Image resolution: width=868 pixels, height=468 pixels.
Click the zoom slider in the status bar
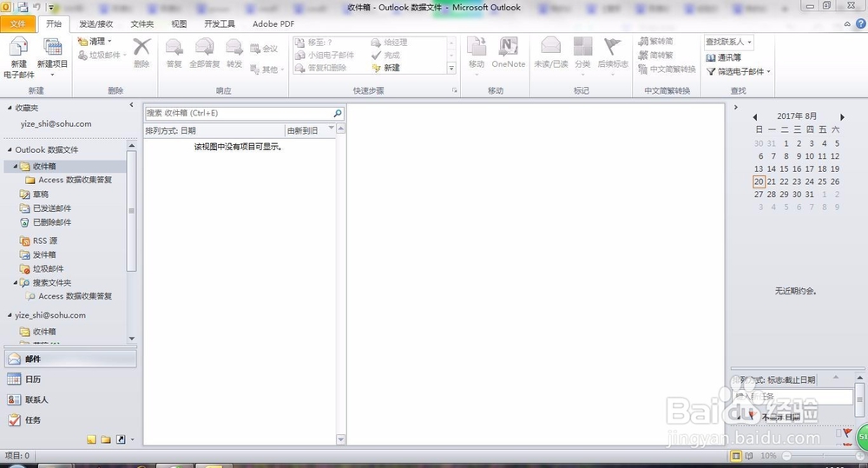point(823,456)
